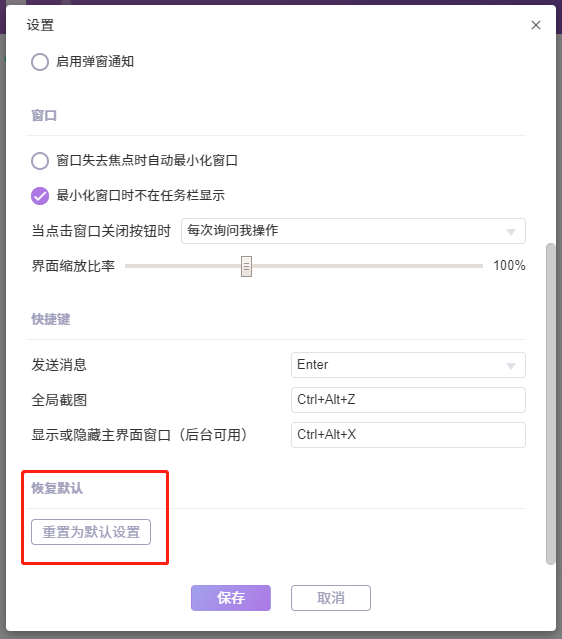Click the 恢复默认 section heading
The height and width of the screenshot is (639, 562).
pyautogui.click(x=57, y=488)
